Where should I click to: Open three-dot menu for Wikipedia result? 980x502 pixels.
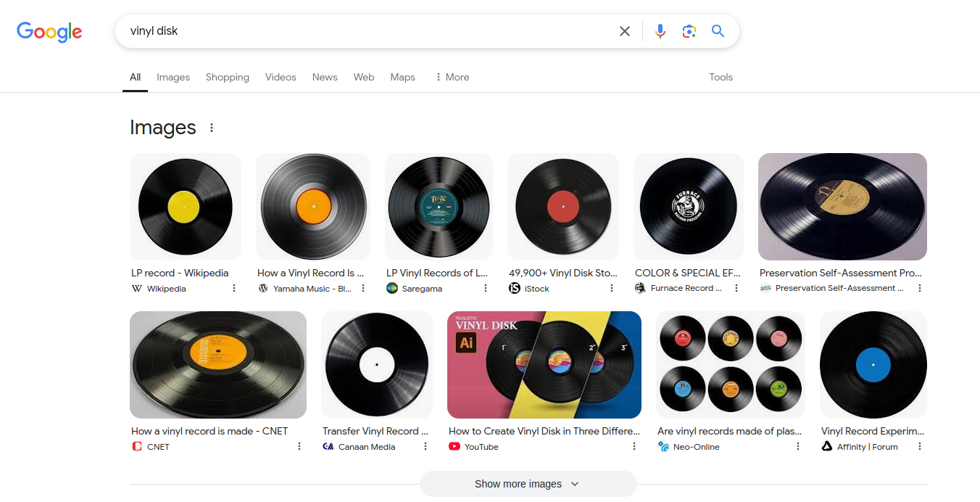tap(234, 288)
